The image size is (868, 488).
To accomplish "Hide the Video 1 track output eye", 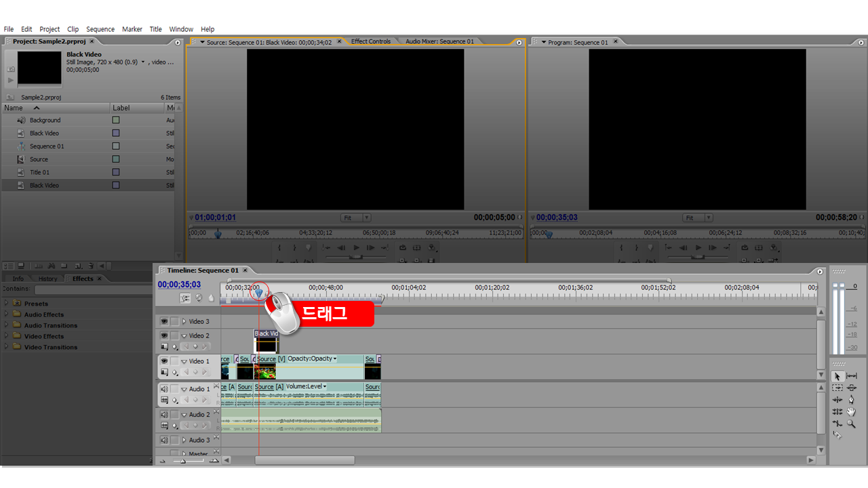I will [163, 361].
